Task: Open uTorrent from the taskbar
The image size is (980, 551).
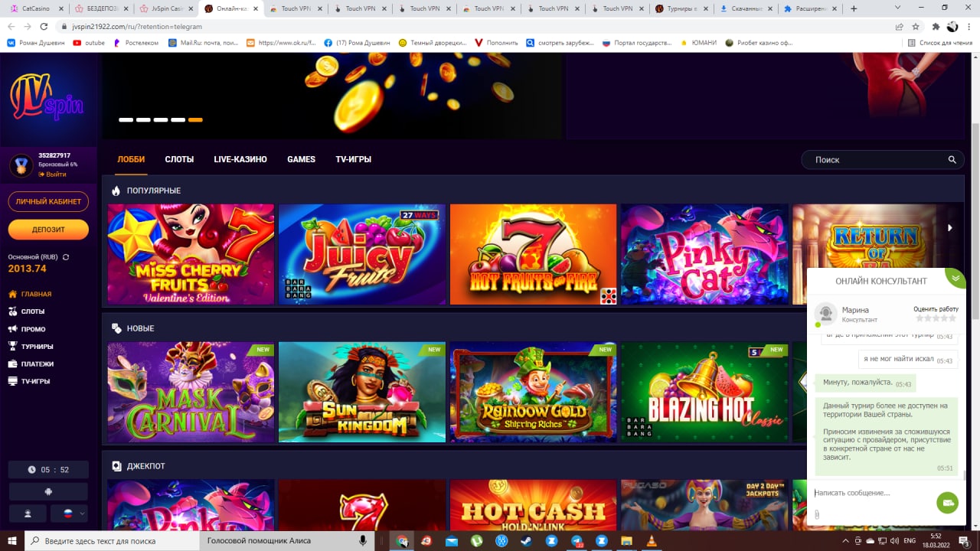Action: pos(476,541)
